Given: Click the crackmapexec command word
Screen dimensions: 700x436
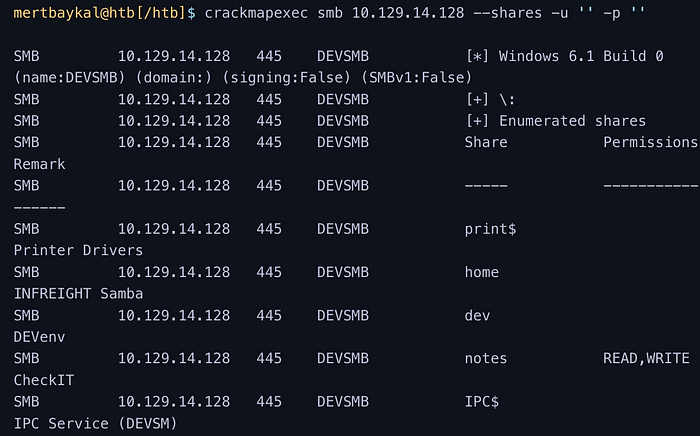Looking at the screenshot, I should (256, 13).
